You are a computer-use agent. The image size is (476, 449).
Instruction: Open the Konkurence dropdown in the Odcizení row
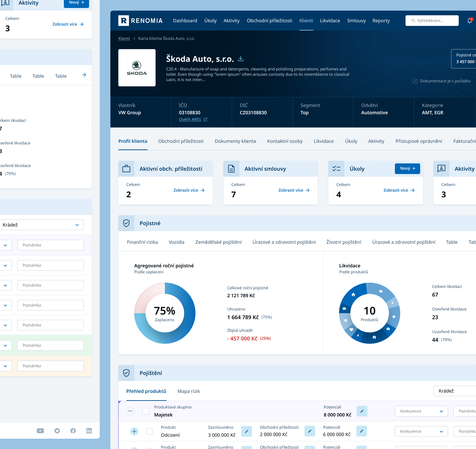[421, 431]
